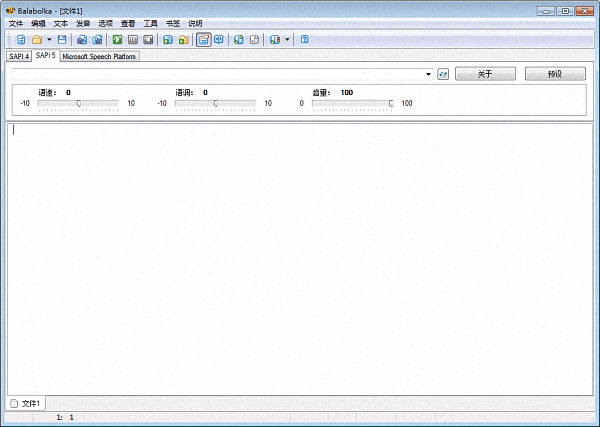The width and height of the screenshot is (600, 427).
Task: Click the refresh voices icon button
Action: click(x=443, y=74)
